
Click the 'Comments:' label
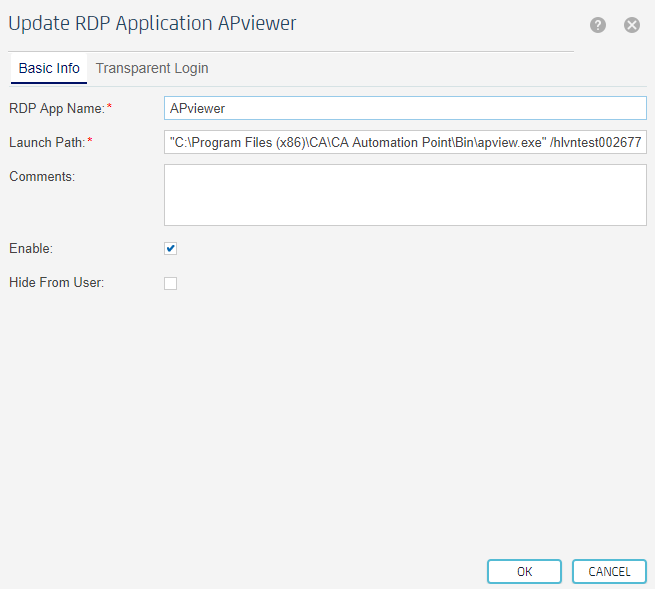pyautogui.click(x=43, y=176)
